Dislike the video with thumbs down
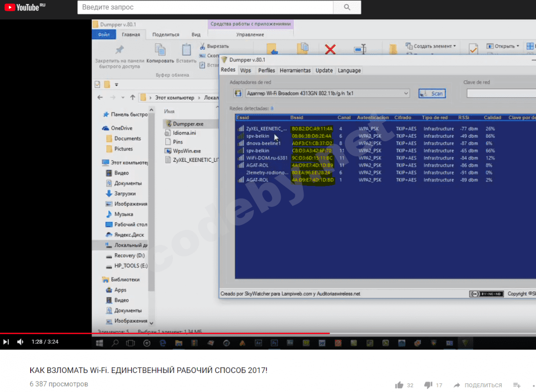 [x=427, y=385]
